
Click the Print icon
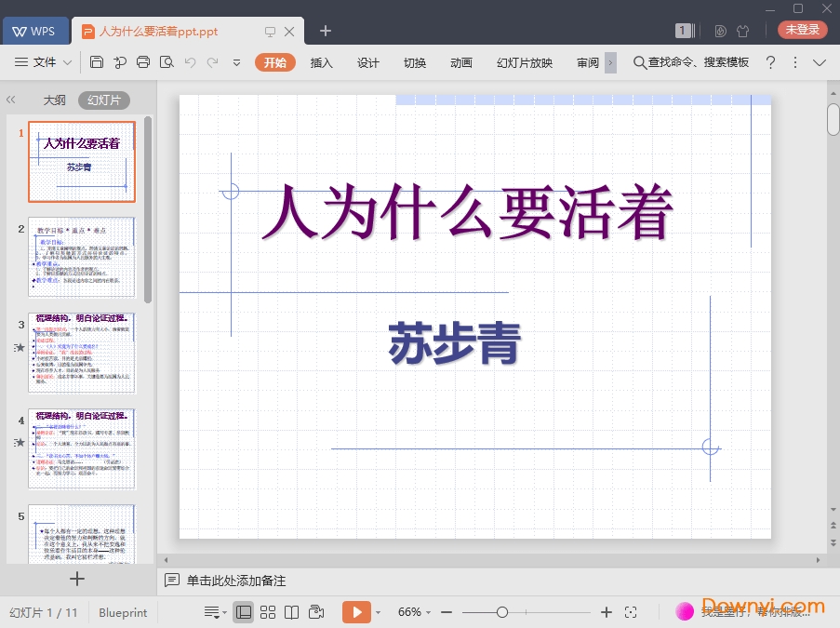click(x=144, y=62)
